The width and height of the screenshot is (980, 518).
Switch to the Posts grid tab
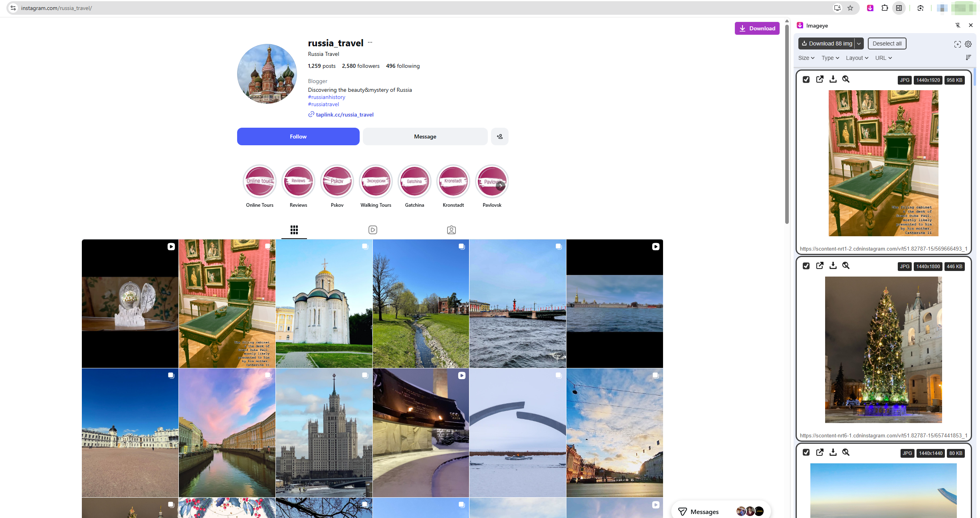[294, 230]
